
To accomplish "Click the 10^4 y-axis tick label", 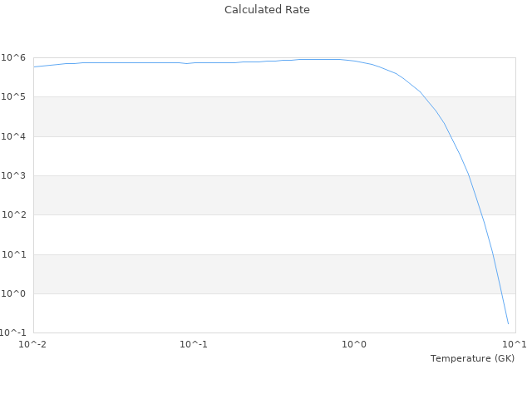I will tap(13, 136).
